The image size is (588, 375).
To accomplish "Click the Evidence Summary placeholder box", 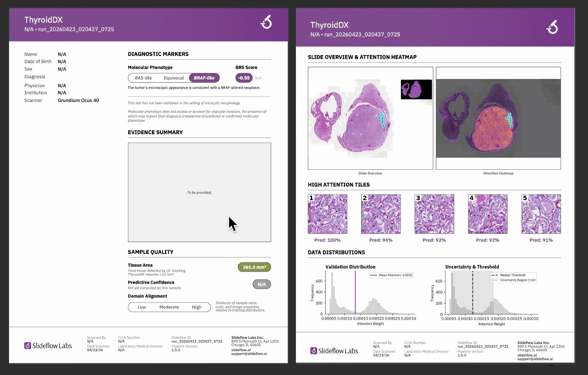I will 199,192.
